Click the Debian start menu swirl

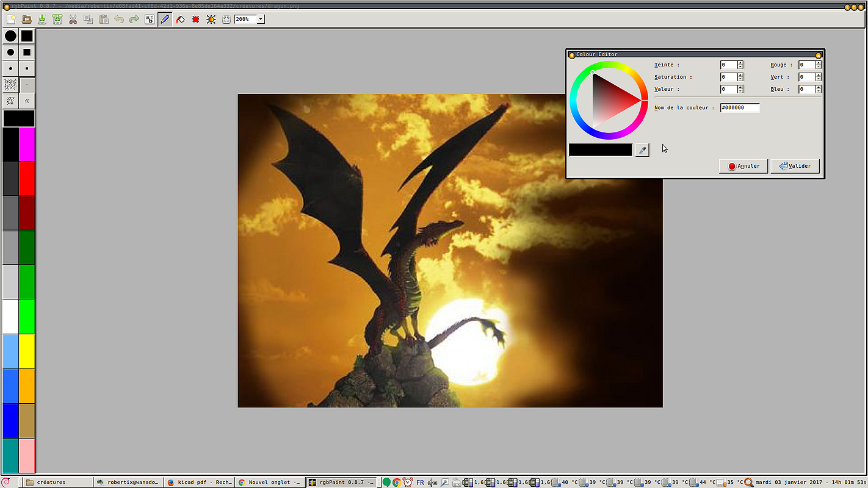point(7,482)
